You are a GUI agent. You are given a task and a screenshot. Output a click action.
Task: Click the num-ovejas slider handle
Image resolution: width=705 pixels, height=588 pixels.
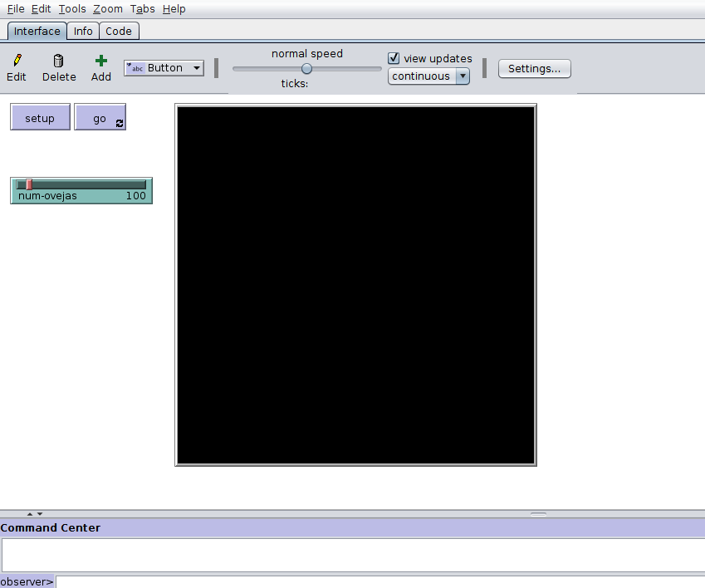point(29,184)
